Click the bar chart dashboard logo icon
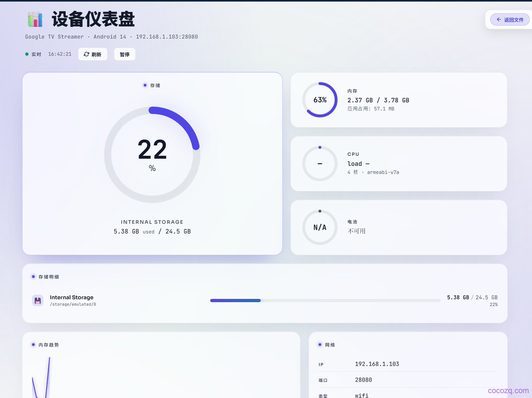The image size is (532, 398). tap(35, 19)
